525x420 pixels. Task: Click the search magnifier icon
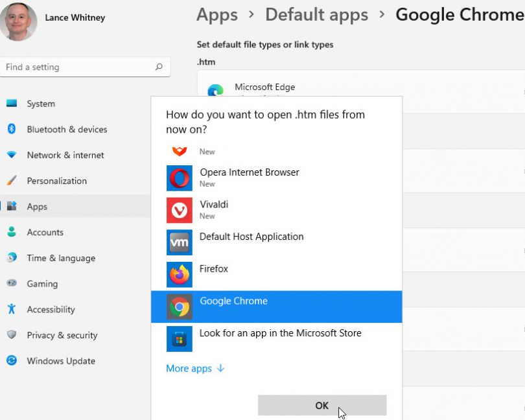[159, 67]
